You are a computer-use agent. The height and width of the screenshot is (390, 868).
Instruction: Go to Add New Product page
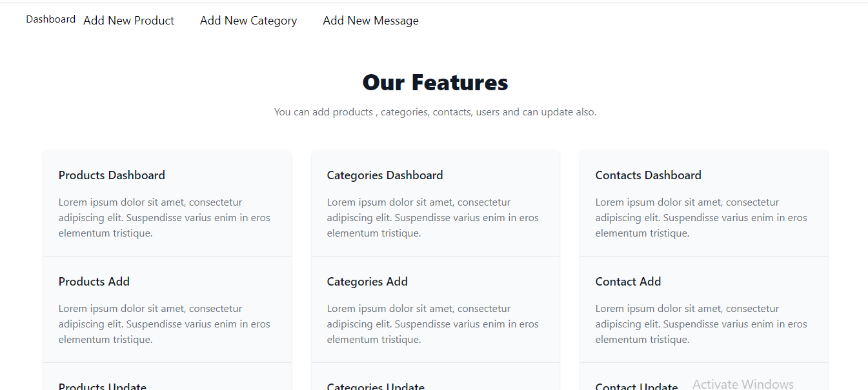tap(128, 21)
